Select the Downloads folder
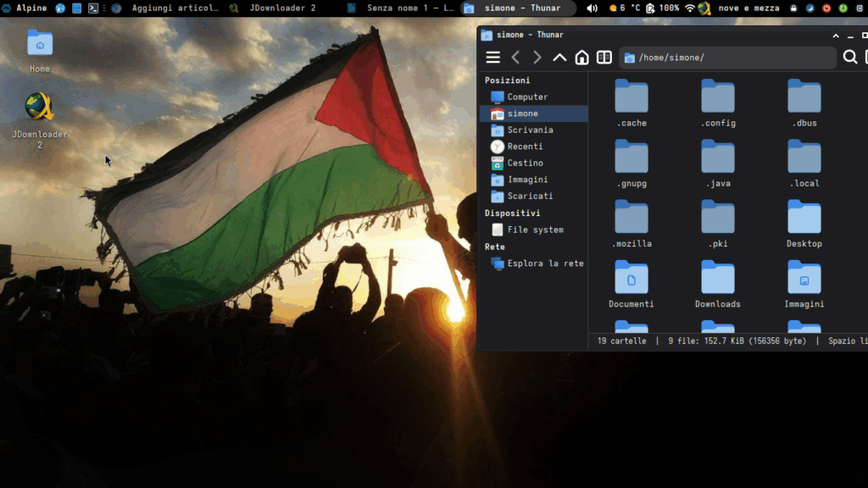This screenshot has width=868, height=488. pos(717,279)
